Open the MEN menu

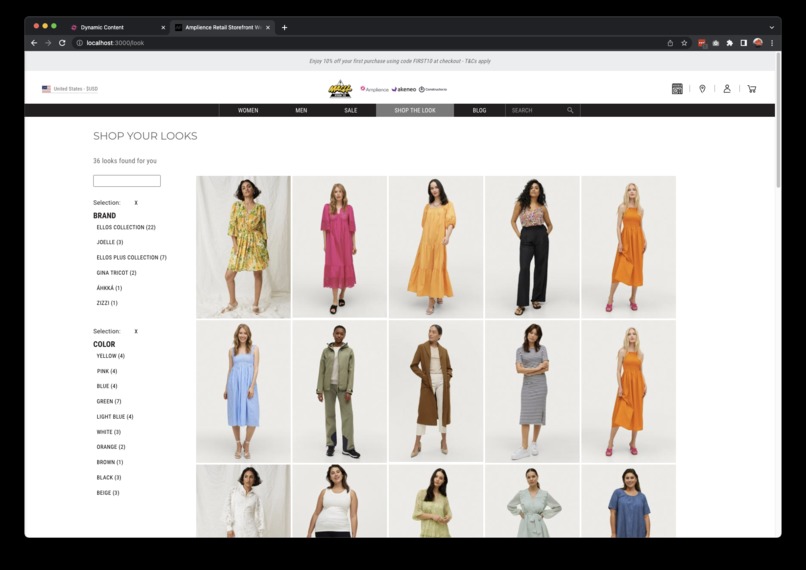point(301,110)
